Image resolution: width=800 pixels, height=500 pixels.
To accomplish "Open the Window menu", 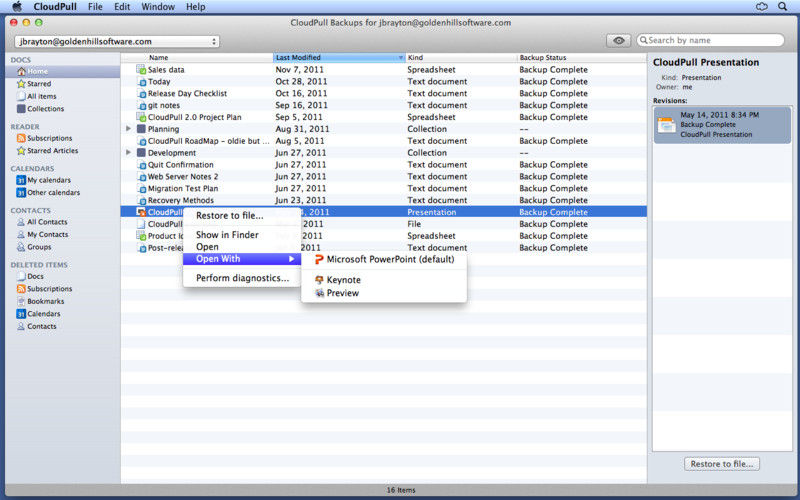I will [158, 7].
